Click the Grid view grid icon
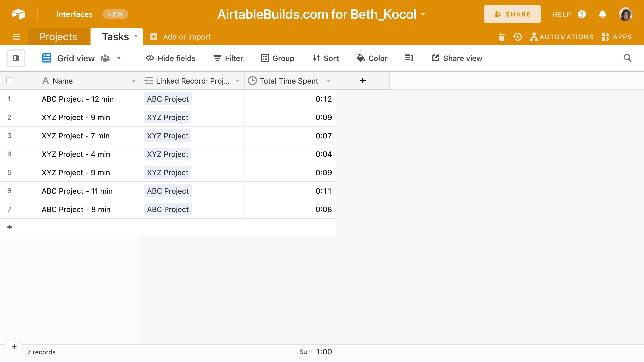 point(47,58)
